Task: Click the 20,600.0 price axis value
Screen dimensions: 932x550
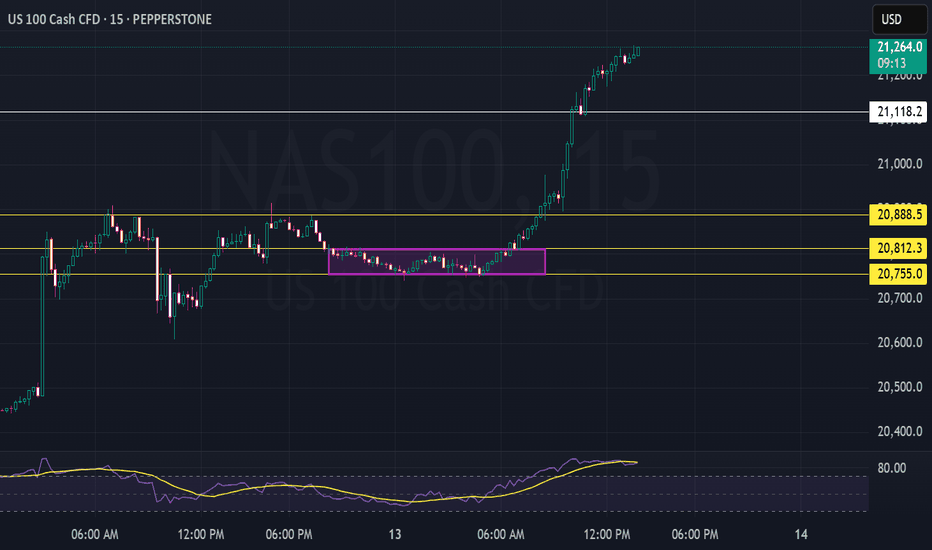Action: click(x=900, y=342)
